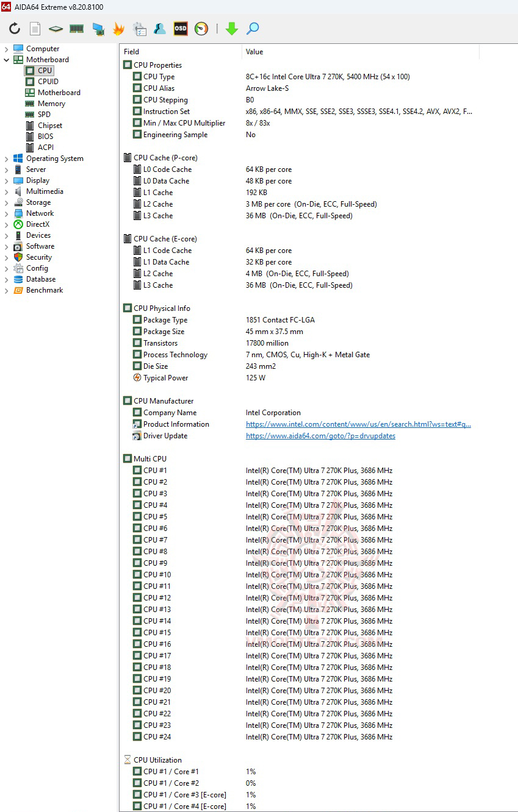Select the CPU #1 / Core #2 utilization row

[x=299, y=783]
